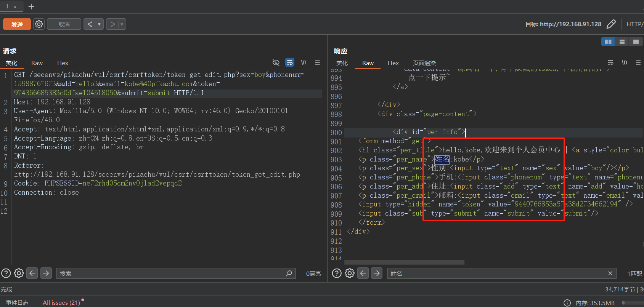Click the Cookie PHPSESSID header line
The image size is (644, 307).
click(98, 183)
